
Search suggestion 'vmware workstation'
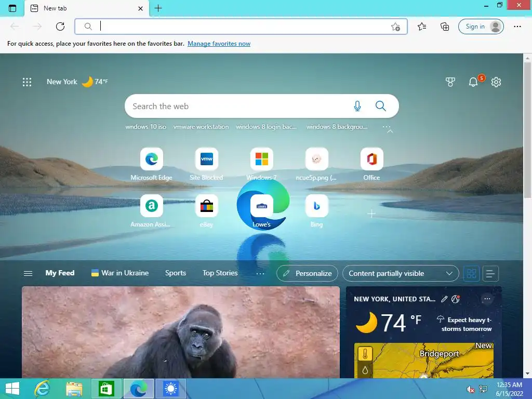click(x=201, y=127)
